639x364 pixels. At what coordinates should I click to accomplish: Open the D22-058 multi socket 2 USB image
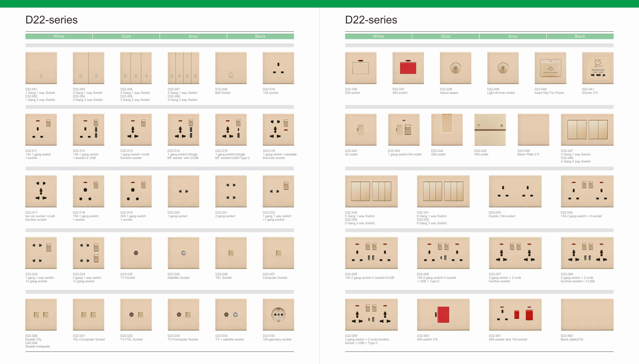[x=587, y=253]
